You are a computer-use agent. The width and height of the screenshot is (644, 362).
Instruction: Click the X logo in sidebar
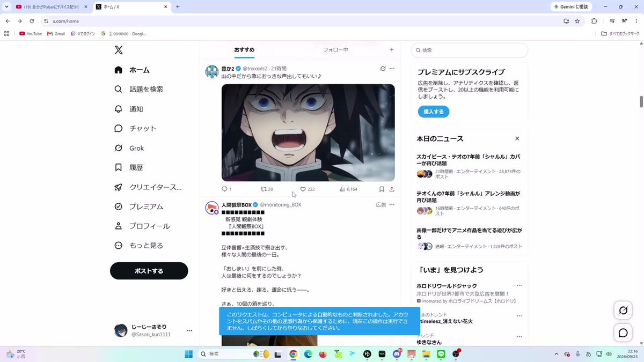pyautogui.click(x=119, y=50)
